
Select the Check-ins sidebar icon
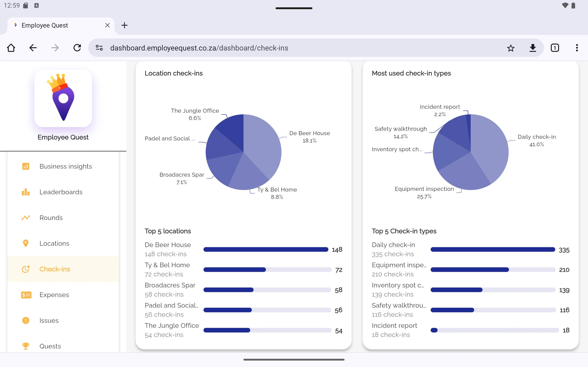(26, 269)
